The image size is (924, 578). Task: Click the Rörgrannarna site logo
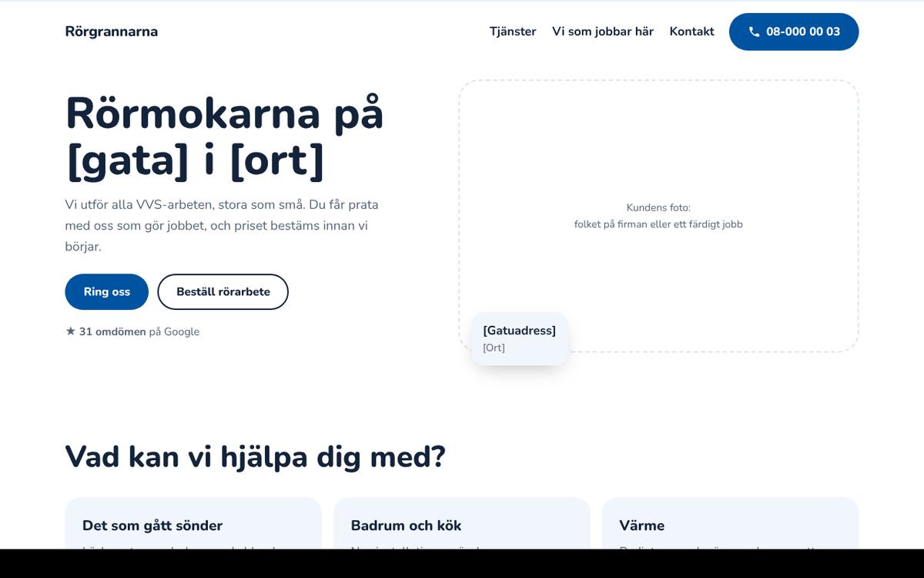[112, 32]
